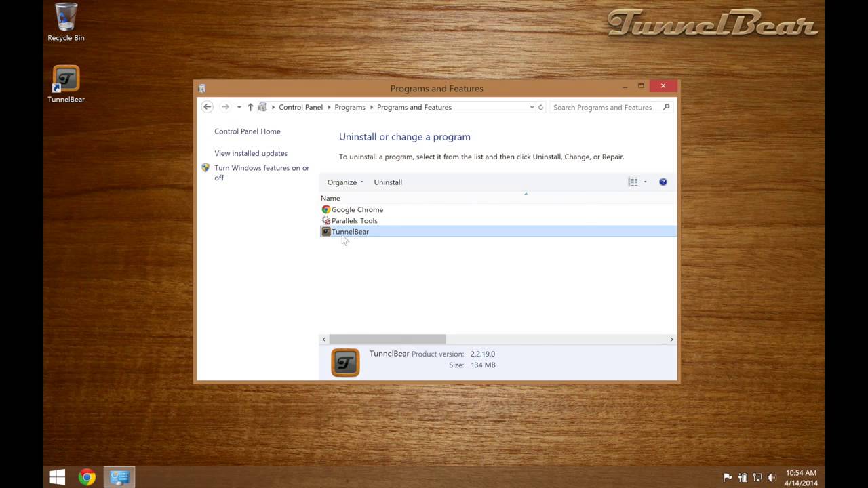
Task: Click the horizontal scrollbar left arrow
Action: click(324, 339)
